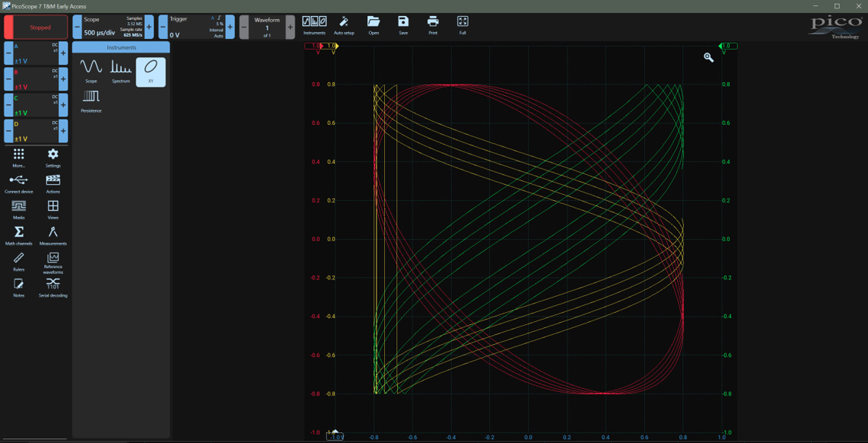The width and height of the screenshot is (868, 443).
Task: Select the Spectrum instrument
Action: point(120,71)
